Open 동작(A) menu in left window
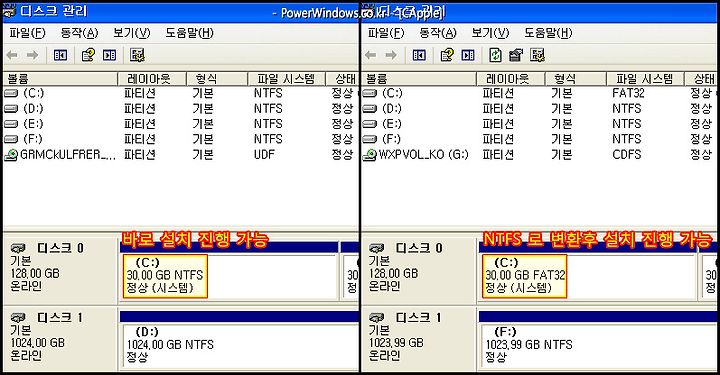This screenshot has width=720, height=375. (x=79, y=33)
